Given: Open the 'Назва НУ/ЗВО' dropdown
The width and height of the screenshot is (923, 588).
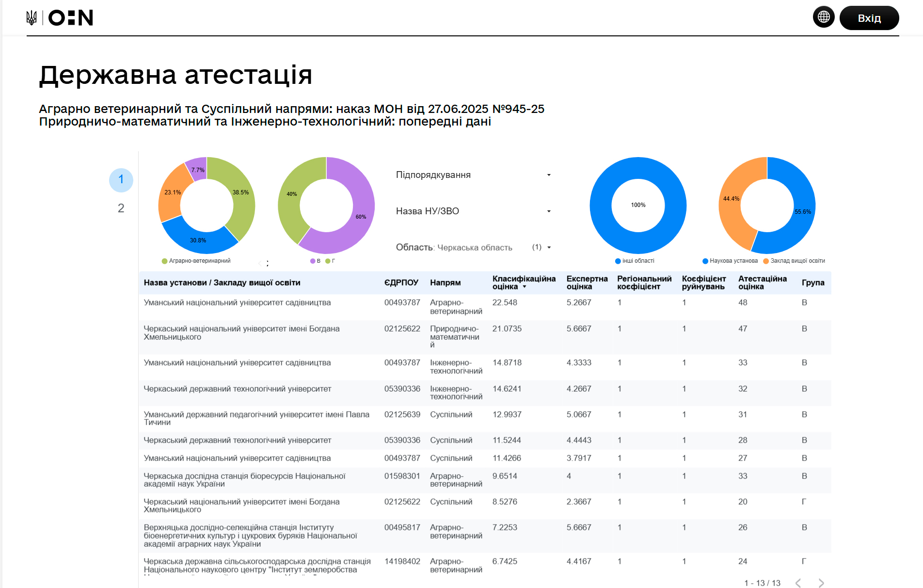Looking at the screenshot, I should [549, 211].
